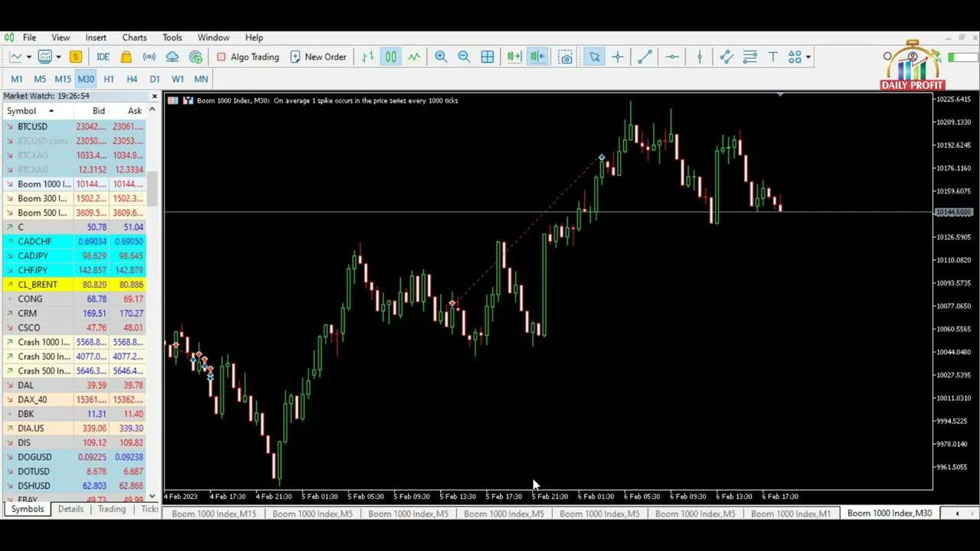Select the trendline drawing tool
The image size is (980, 551).
[645, 57]
